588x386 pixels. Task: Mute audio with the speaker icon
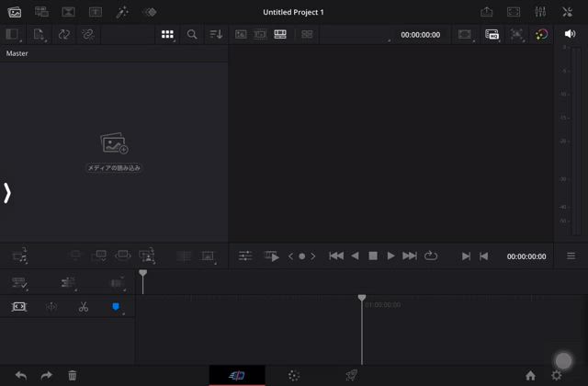click(569, 34)
